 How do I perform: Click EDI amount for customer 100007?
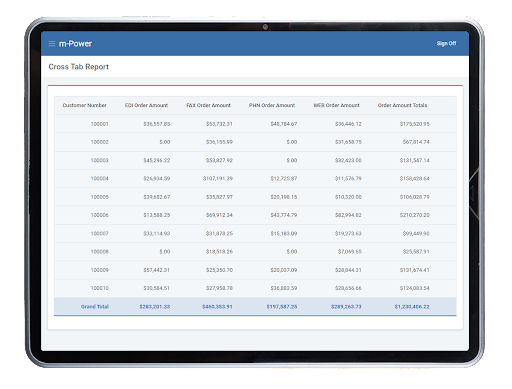(x=157, y=234)
